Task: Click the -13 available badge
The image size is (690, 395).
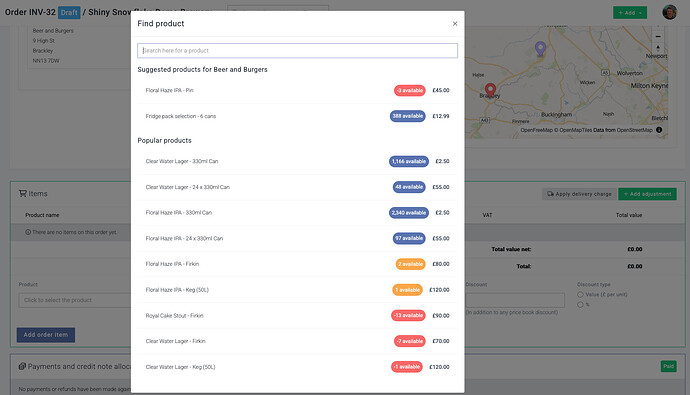Action: click(x=408, y=315)
